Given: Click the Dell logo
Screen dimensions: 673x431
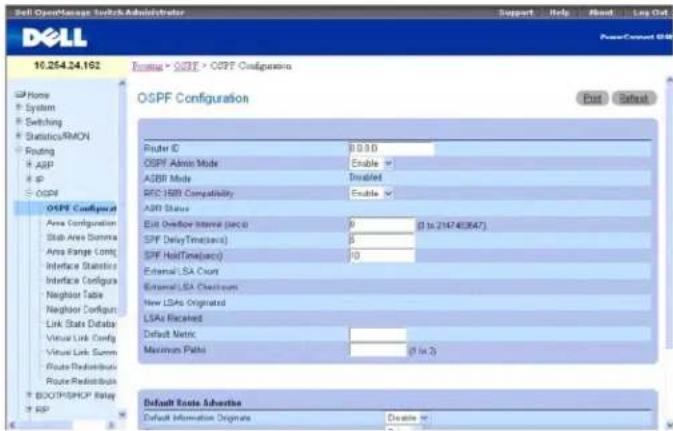Looking at the screenshot, I should click(55, 37).
